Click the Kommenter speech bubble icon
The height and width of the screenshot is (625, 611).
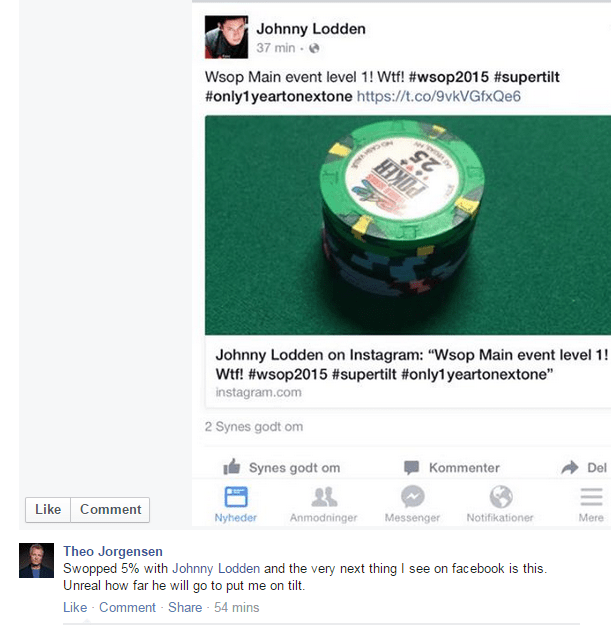(411, 468)
